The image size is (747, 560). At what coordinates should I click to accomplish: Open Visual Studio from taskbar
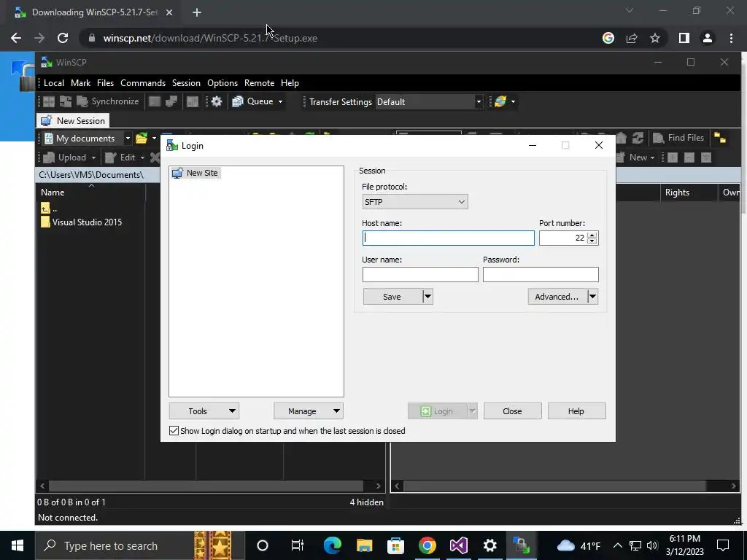tap(458, 545)
